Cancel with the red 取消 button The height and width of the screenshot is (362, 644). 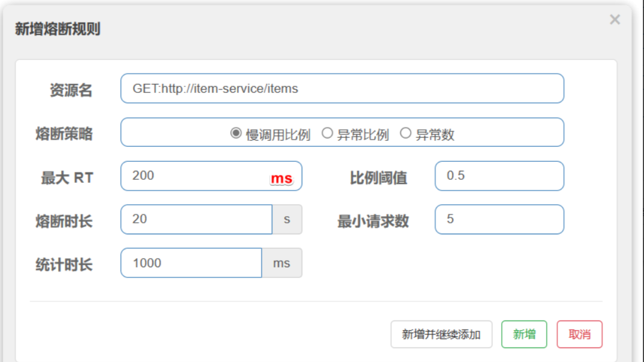pos(579,334)
